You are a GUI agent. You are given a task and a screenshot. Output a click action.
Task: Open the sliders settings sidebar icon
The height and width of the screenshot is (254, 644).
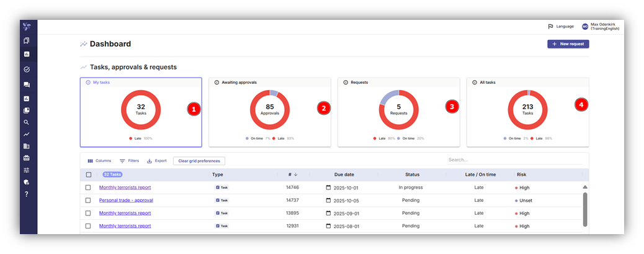(27, 170)
